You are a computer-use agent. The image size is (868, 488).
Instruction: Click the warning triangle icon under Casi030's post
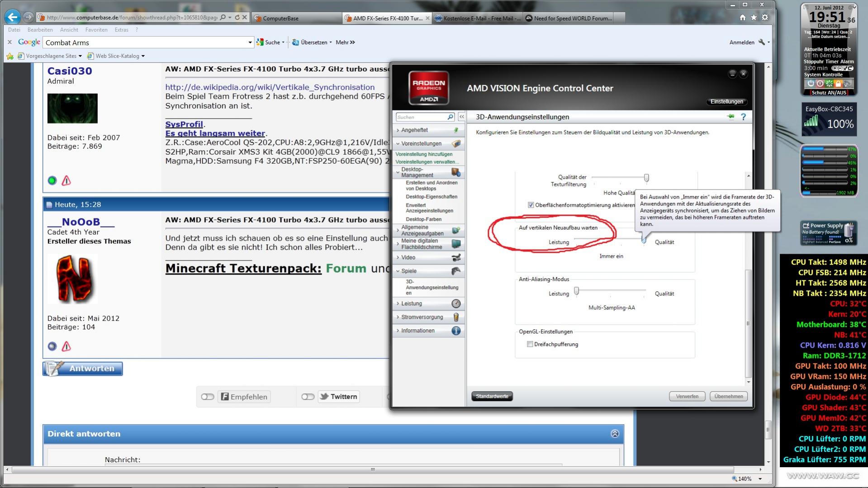click(x=66, y=181)
